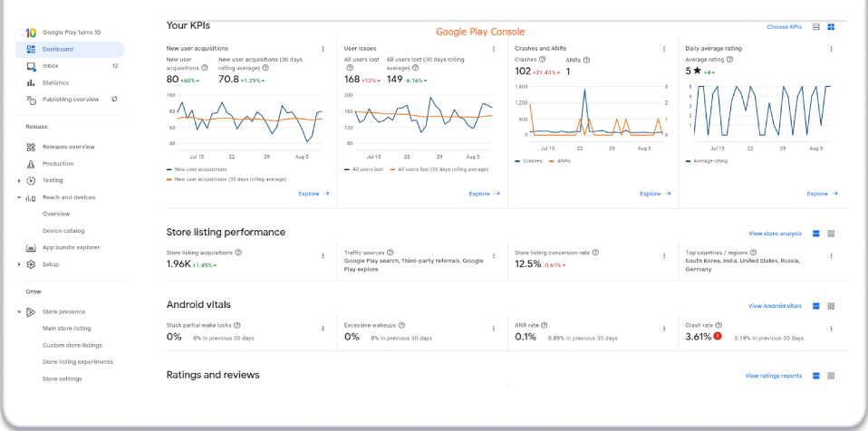Click the Production icon

(31, 164)
